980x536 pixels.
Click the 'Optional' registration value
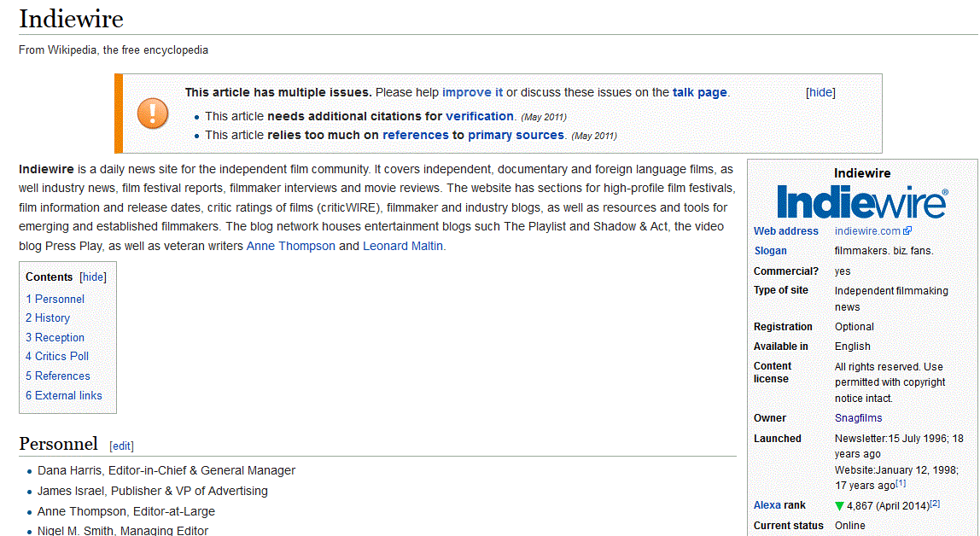pos(855,327)
